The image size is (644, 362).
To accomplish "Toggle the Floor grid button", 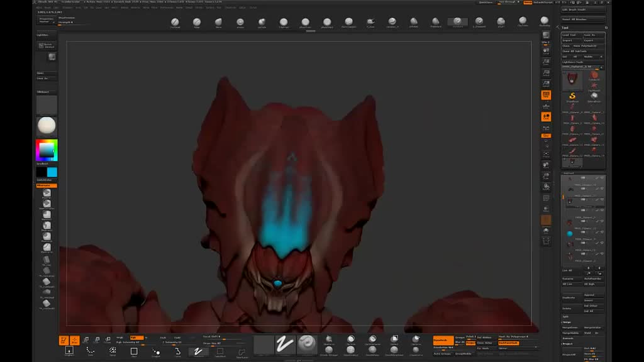I will (546, 106).
